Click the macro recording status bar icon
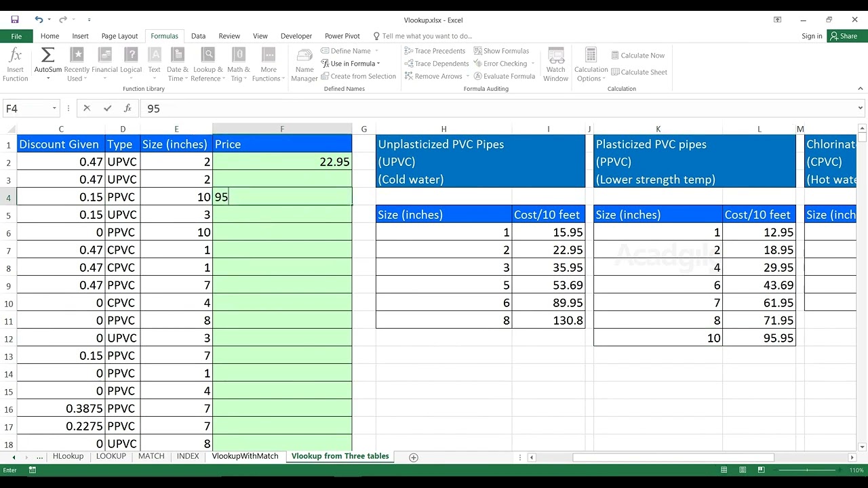Image resolution: width=868 pixels, height=488 pixels. [32, 470]
